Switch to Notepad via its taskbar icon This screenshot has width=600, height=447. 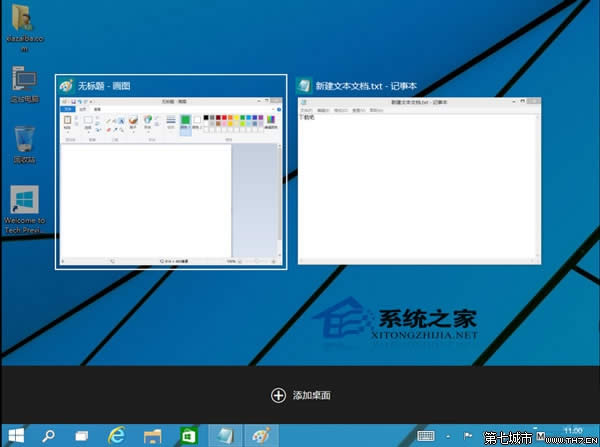pos(224,435)
